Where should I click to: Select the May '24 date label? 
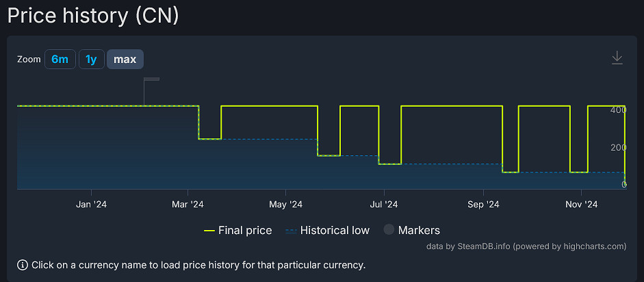[x=286, y=204]
